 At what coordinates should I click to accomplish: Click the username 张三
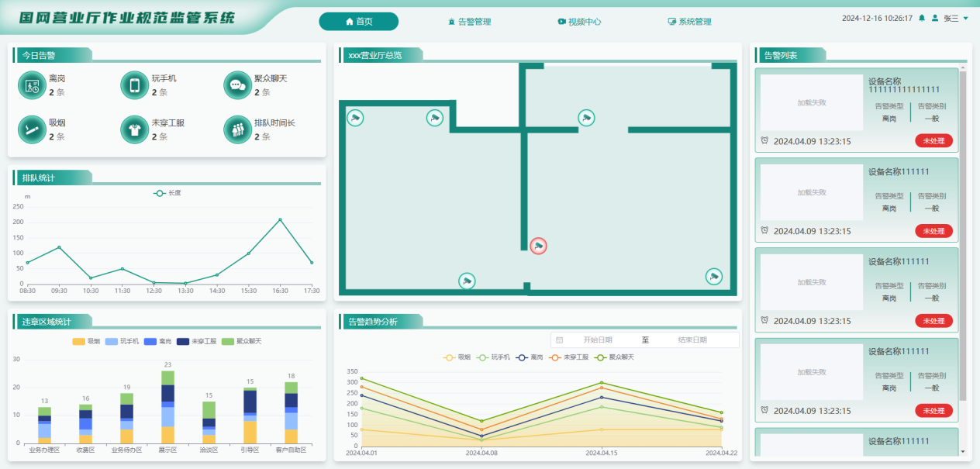click(x=951, y=18)
